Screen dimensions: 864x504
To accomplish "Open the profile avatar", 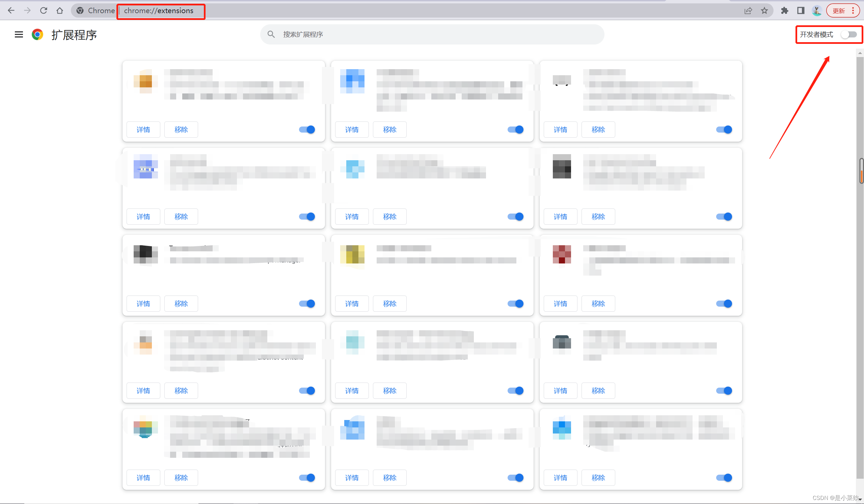I will point(817,10).
